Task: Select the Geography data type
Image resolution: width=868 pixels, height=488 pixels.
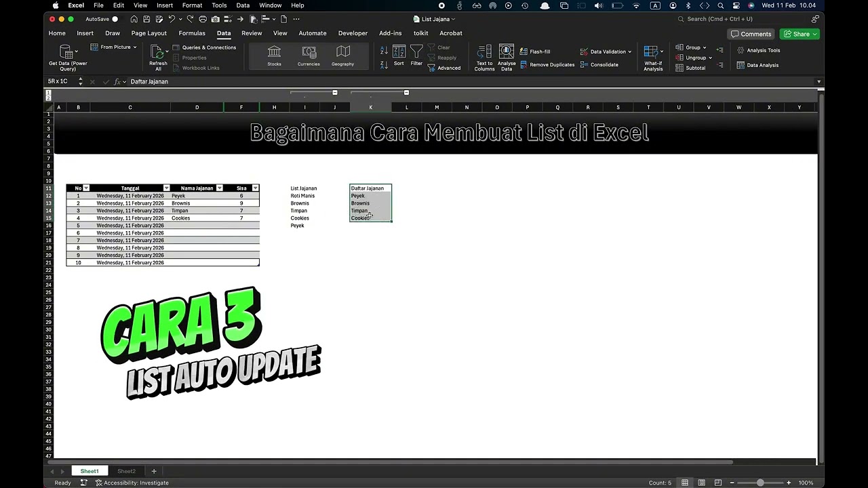Action: pos(343,56)
